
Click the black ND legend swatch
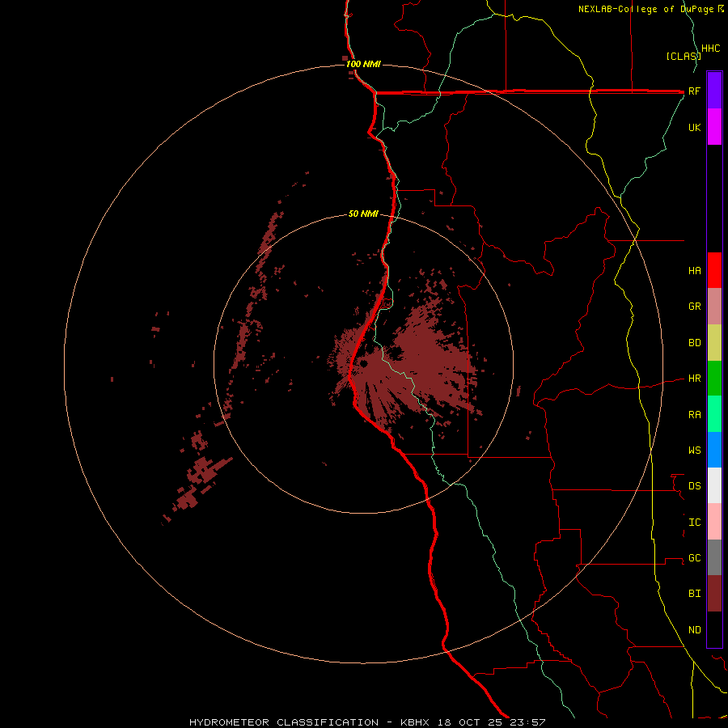714,629
